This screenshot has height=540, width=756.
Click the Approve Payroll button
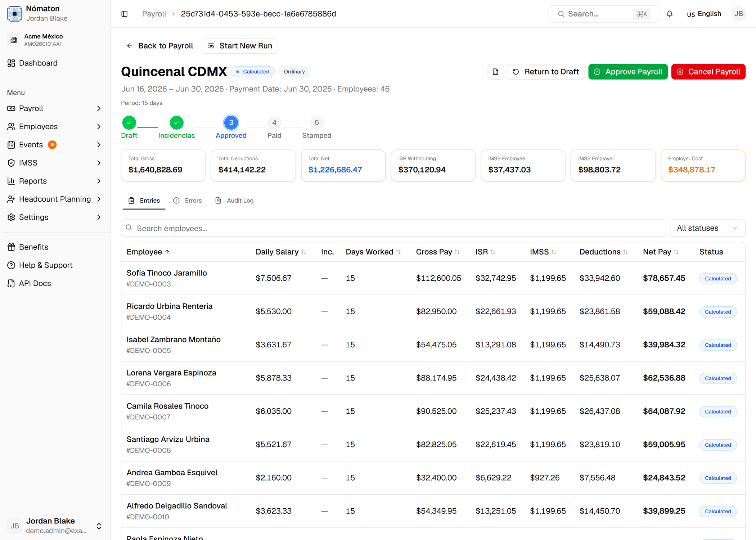(628, 72)
